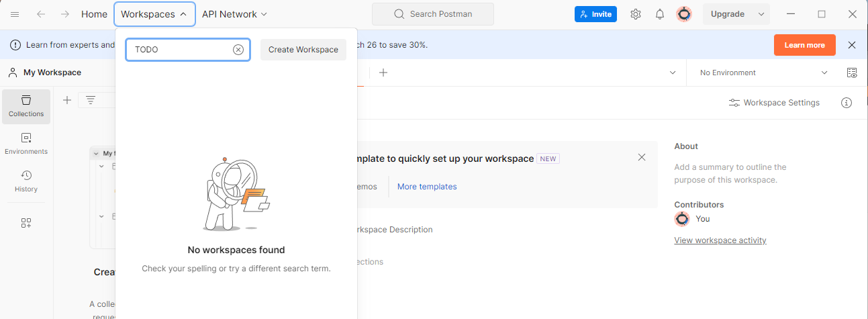Open Workspace Settings
The height and width of the screenshot is (319, 868).
[x=774, y=103]
